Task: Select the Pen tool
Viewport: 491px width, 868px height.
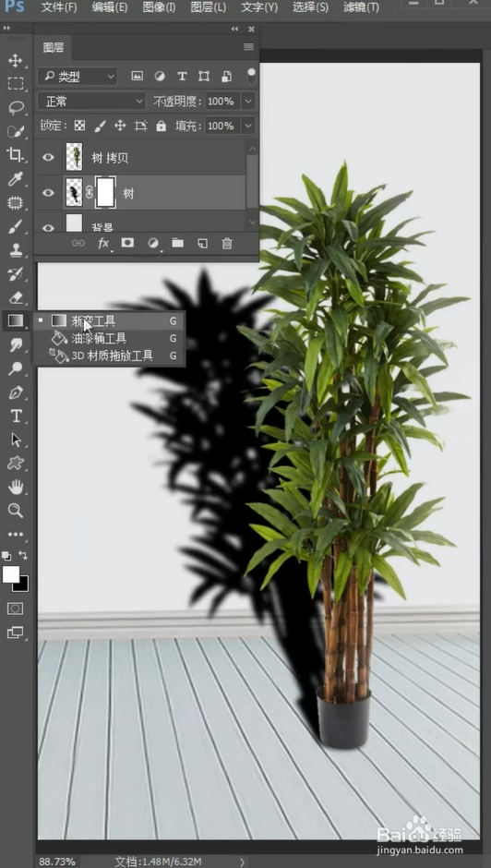Action: 16,392
